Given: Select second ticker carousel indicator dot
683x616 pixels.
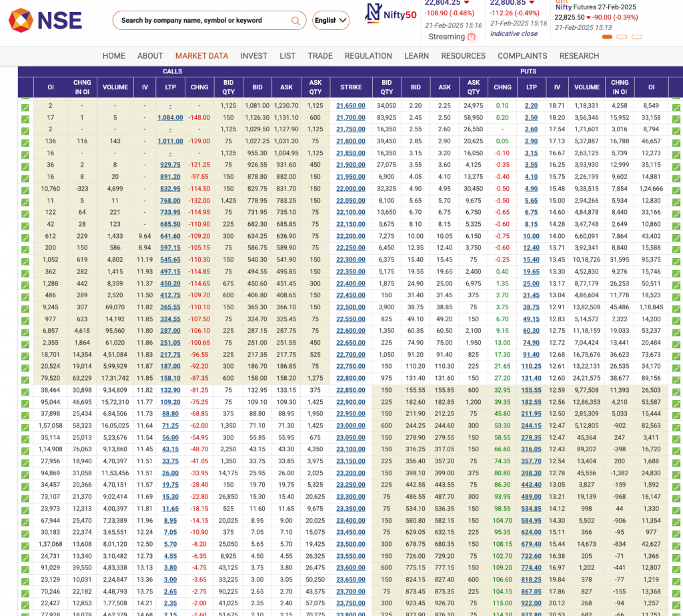Looking at the screenshot, I should [x=622, y=37].
